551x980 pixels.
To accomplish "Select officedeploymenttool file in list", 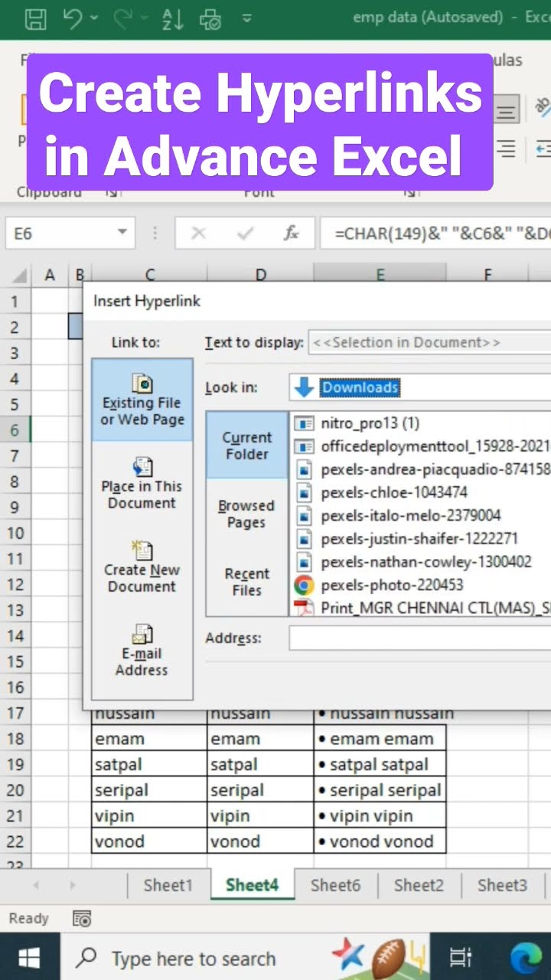I will point(422,446).
